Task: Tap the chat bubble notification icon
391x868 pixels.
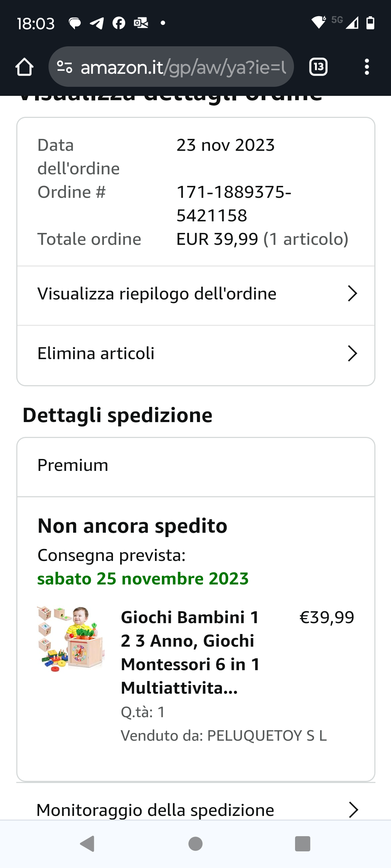Action: (75, 23)
